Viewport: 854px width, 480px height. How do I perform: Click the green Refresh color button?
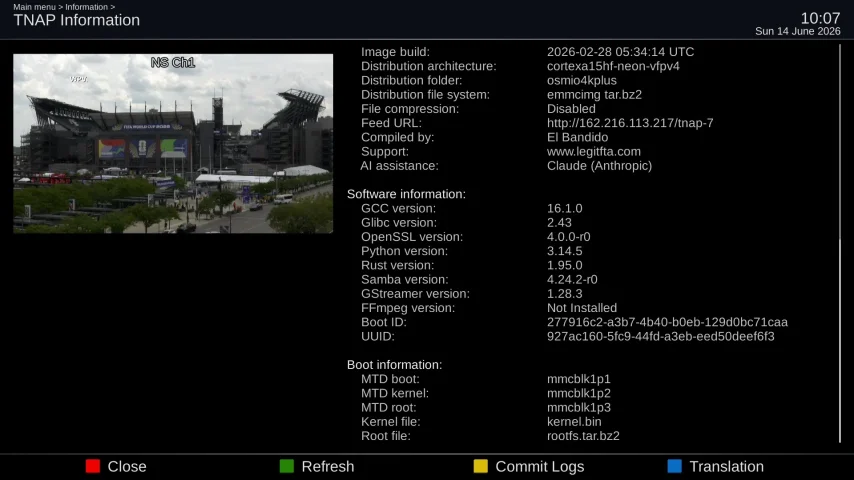[x=286, y=466]
